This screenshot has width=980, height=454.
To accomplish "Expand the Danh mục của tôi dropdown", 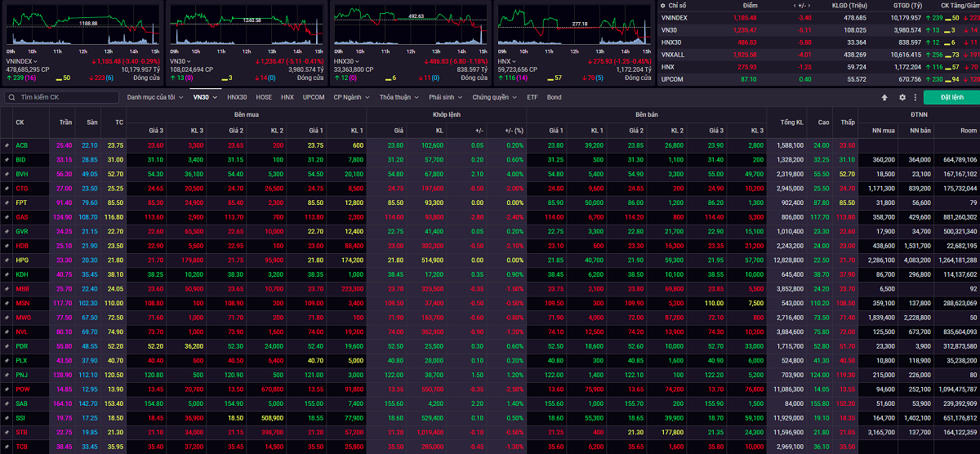I will 154,97.
